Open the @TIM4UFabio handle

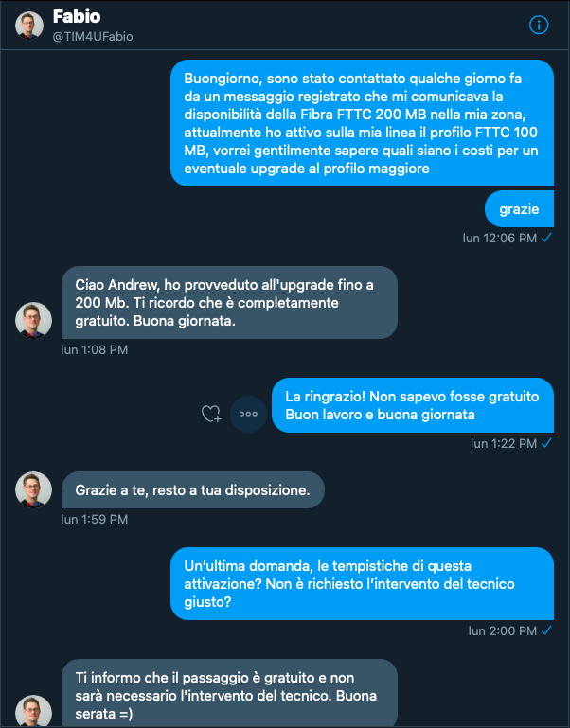(93, 37)
